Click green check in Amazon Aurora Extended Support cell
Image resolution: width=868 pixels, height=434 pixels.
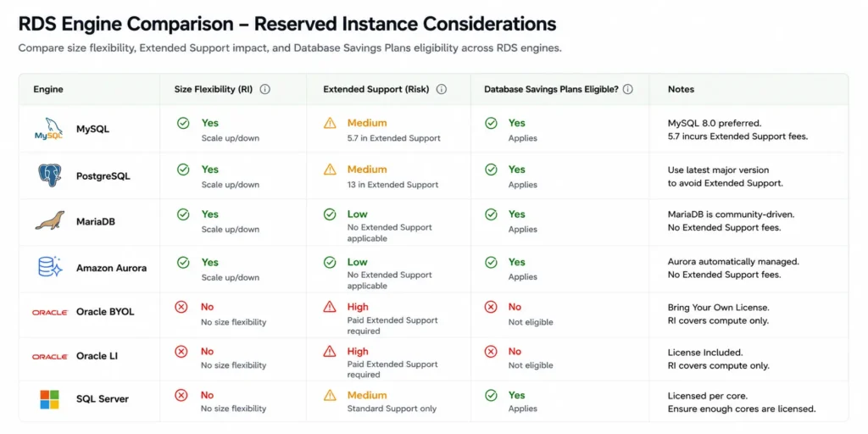click(x=330, y=262)
